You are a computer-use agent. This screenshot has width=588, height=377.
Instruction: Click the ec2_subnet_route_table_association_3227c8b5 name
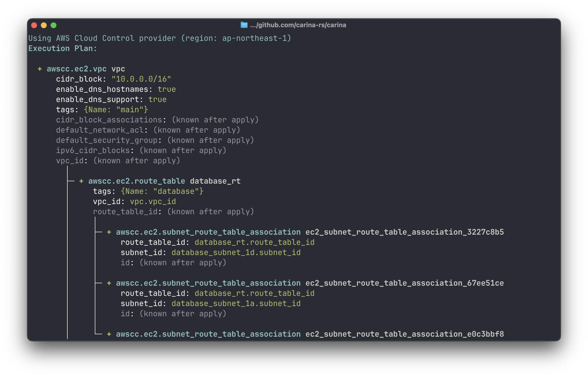[404, 232]
